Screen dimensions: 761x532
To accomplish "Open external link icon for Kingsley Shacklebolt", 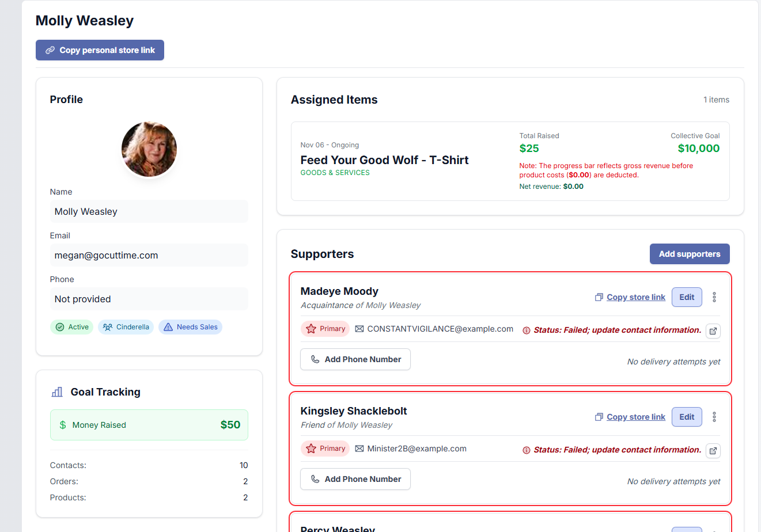I will tap(713, 451).
